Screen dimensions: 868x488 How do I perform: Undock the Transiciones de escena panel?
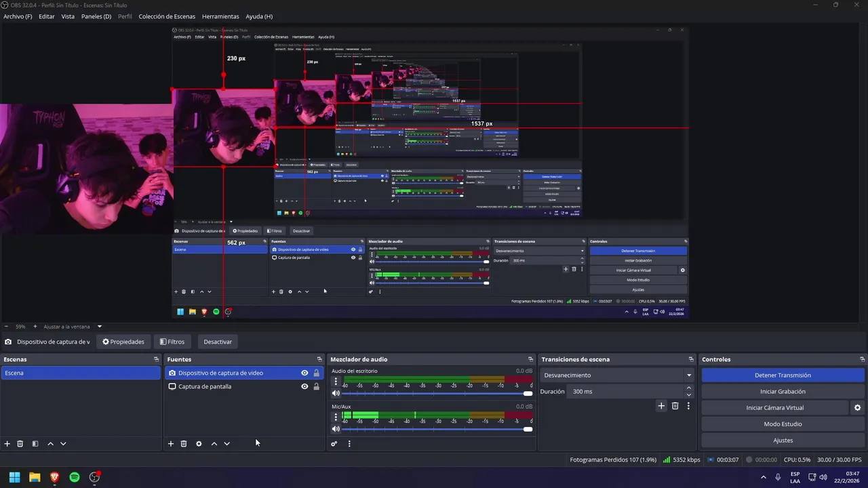pos(691,359)
